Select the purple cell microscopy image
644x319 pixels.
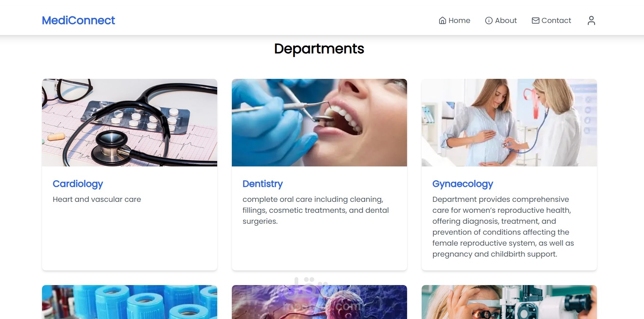coord(319,302)
